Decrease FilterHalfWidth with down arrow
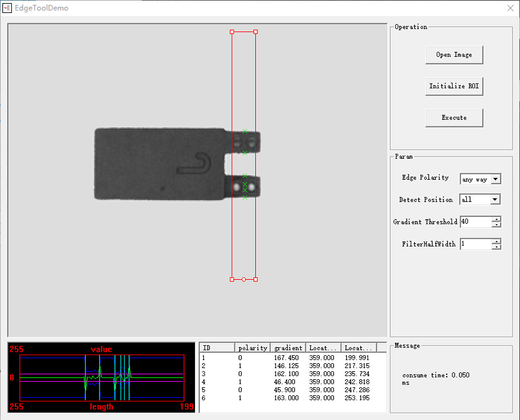This screenshot has width=520, height=420. 496,246
